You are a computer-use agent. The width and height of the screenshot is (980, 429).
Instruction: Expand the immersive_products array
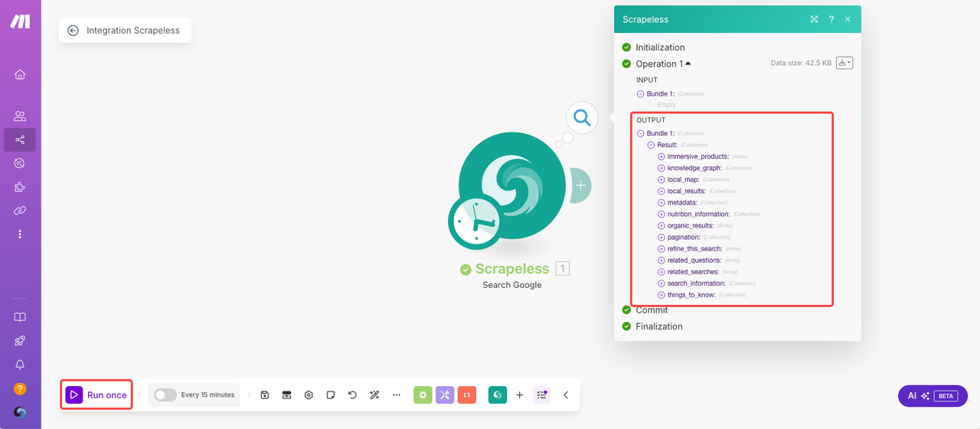(x=661, y=156)
